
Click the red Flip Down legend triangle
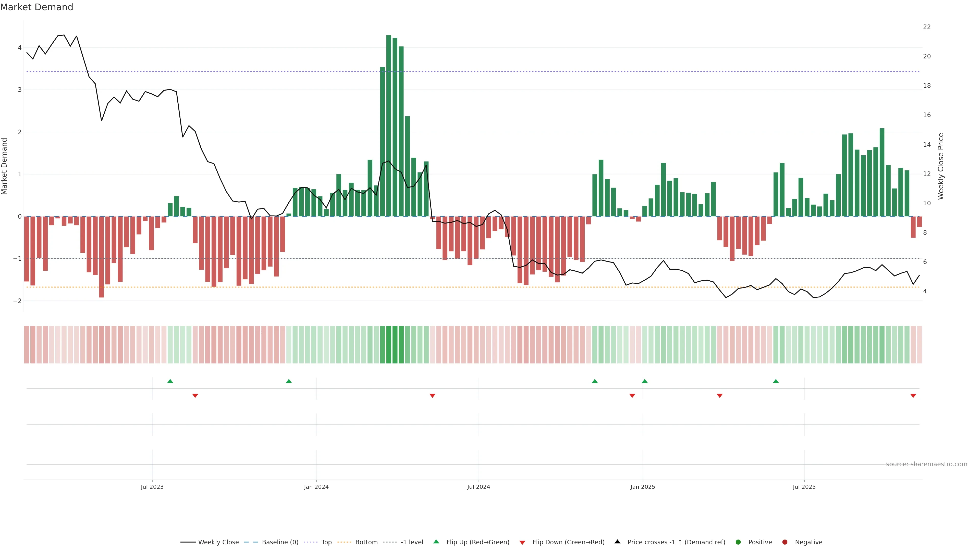(x=522, y=542)
